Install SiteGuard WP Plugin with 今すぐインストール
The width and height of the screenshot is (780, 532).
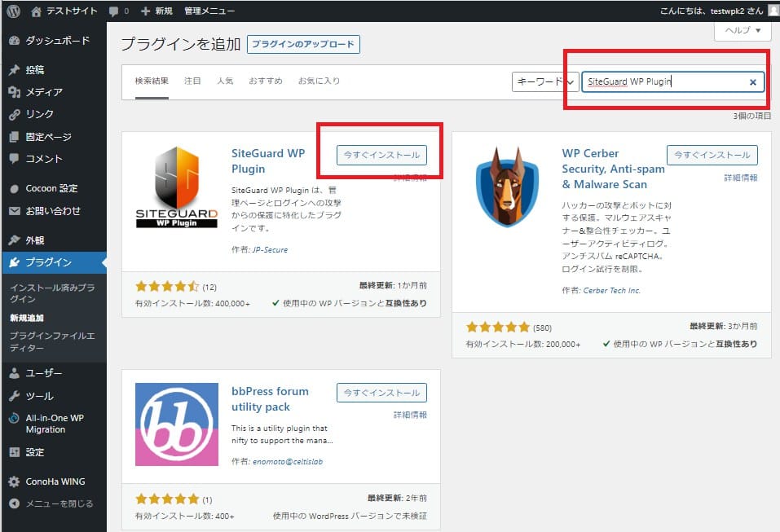[x=381, y=155]
